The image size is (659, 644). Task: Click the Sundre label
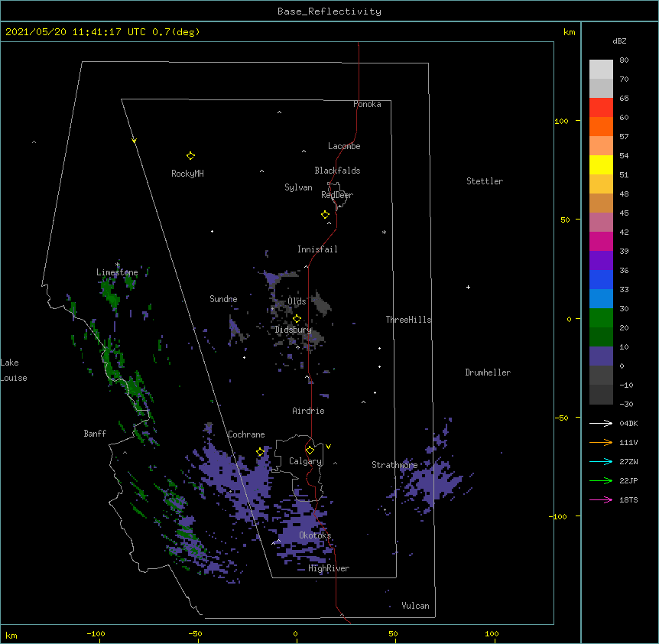[x=223, y=299]
